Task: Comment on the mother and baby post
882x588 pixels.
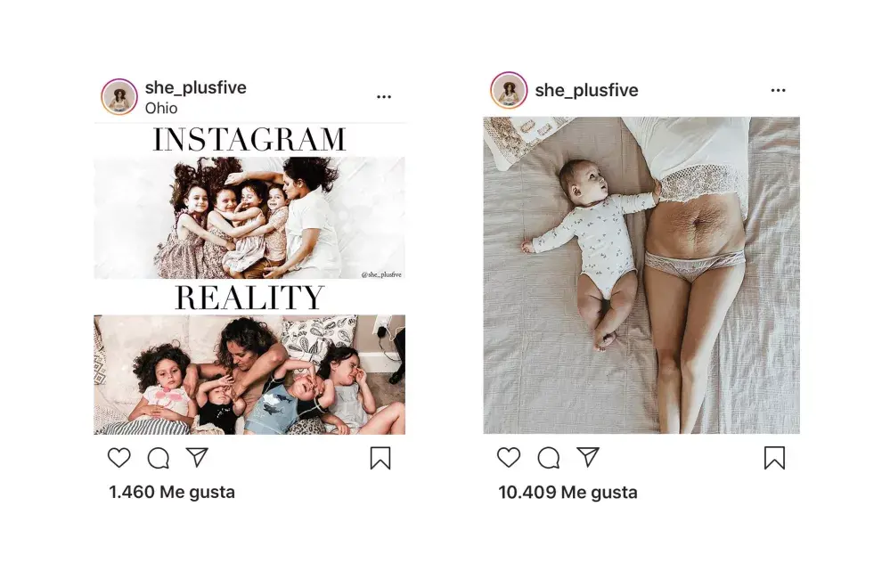Action: point(548,458)
